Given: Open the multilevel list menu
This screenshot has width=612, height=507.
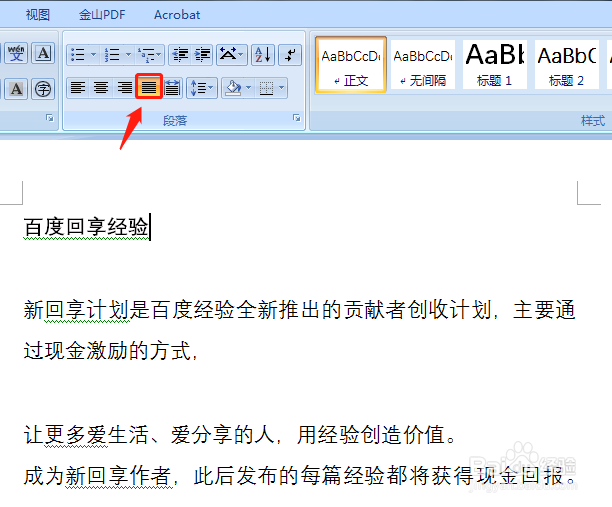Looking at the screenshot, I should (x=150, y=54).
